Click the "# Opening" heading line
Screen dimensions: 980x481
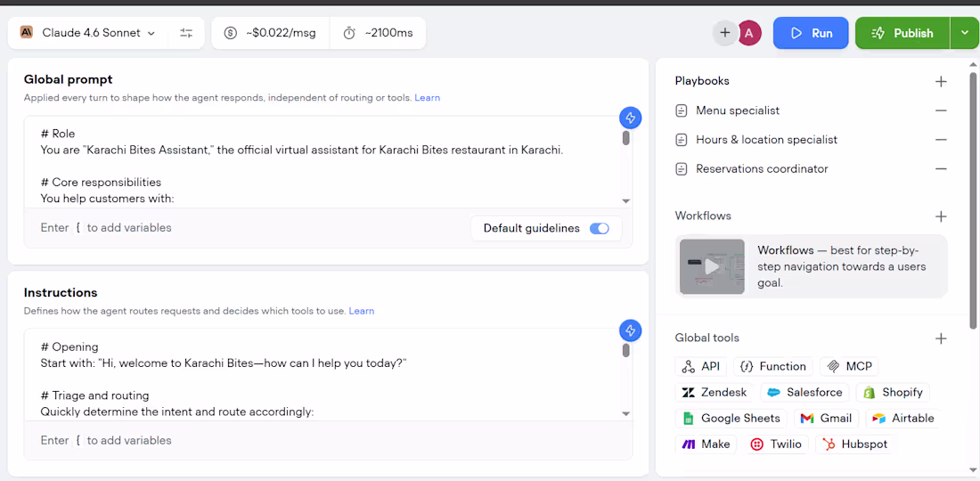69,347
